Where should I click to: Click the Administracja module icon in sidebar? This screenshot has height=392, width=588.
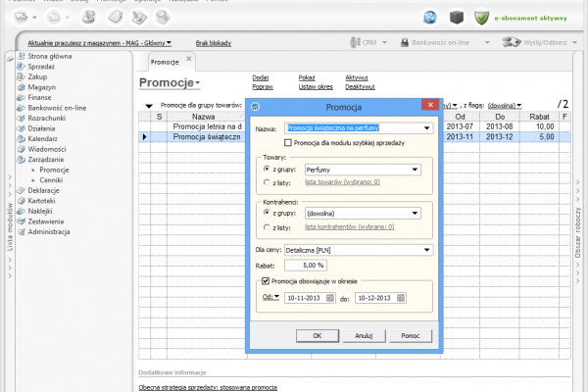pos(22,231)
